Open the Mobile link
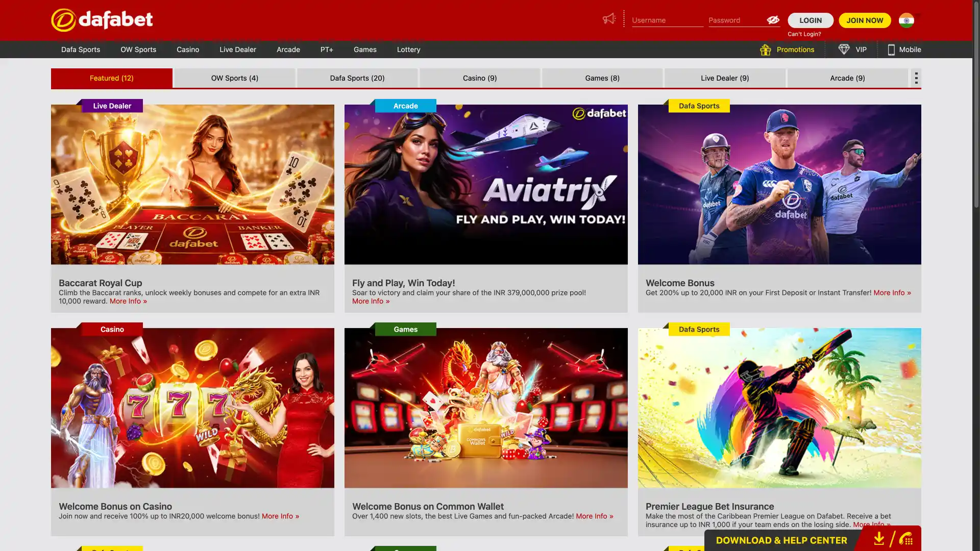Image resolution: width=980 pixels, height=551 pixels. click(x=910, y=49)
